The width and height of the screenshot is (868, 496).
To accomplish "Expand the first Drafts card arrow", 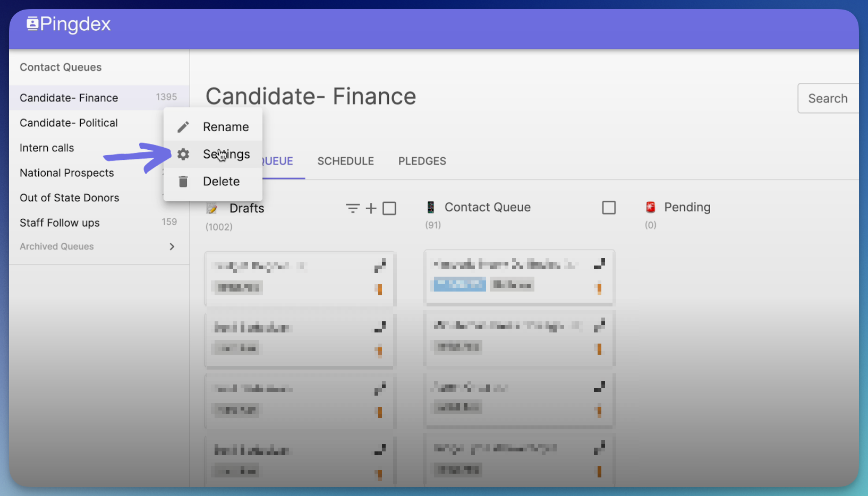I will pyautogui.click(x=380, y=266).
